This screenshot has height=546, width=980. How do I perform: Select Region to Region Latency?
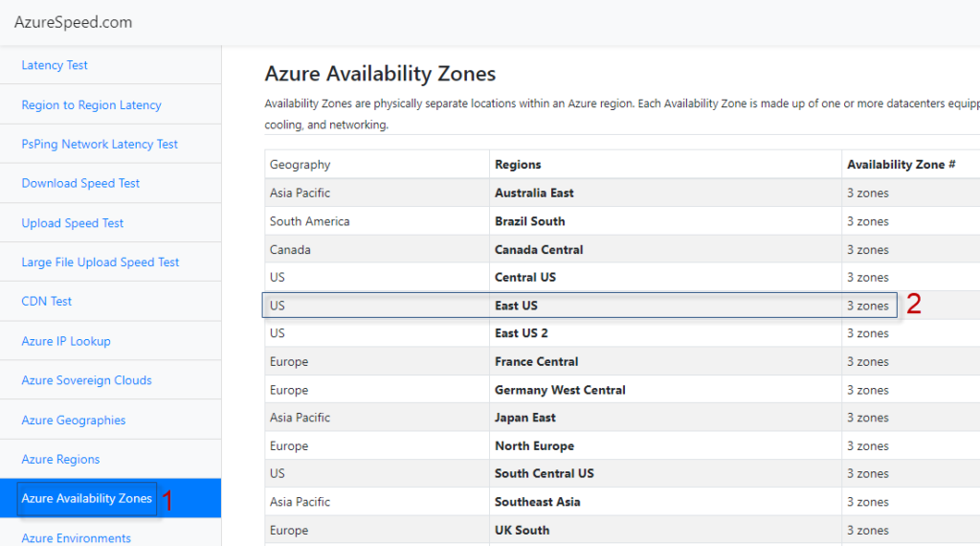[91, 105]
